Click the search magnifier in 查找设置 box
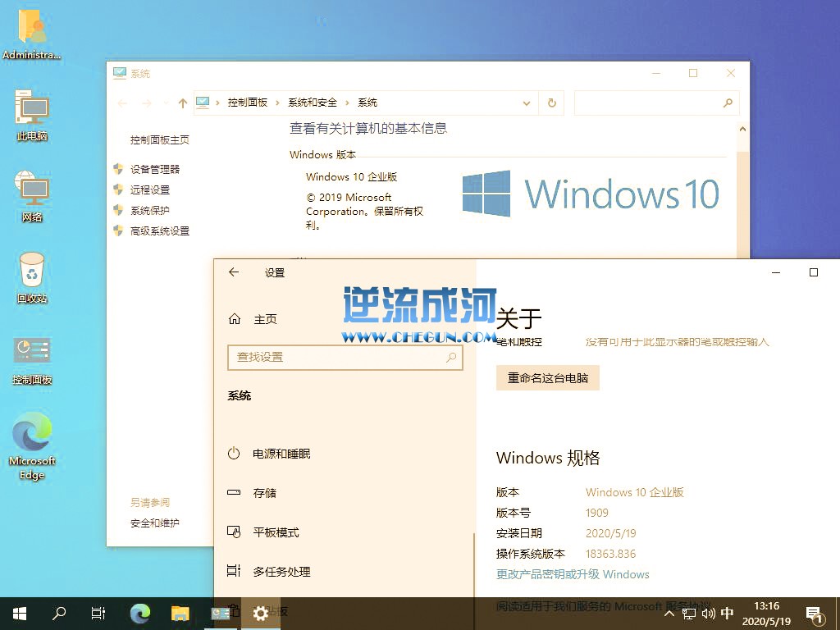Screen dimensions: 840x630 coord(451,357)
